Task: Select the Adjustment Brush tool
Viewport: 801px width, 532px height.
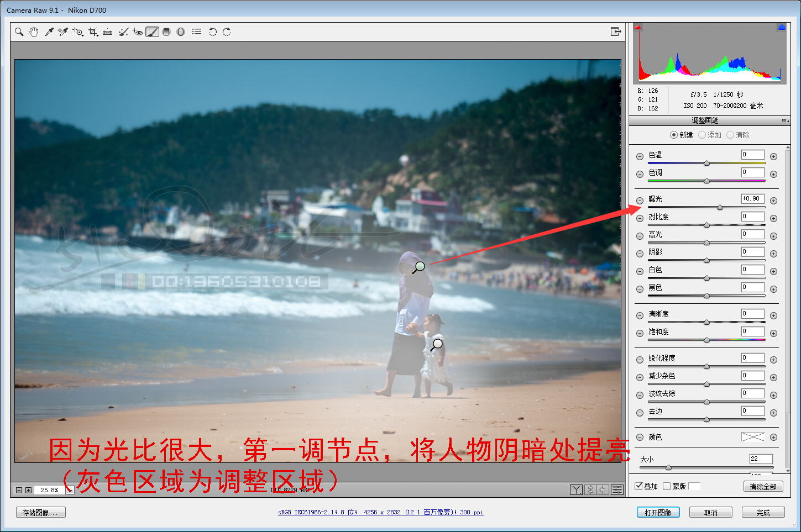Action: (x=152, y=32)
